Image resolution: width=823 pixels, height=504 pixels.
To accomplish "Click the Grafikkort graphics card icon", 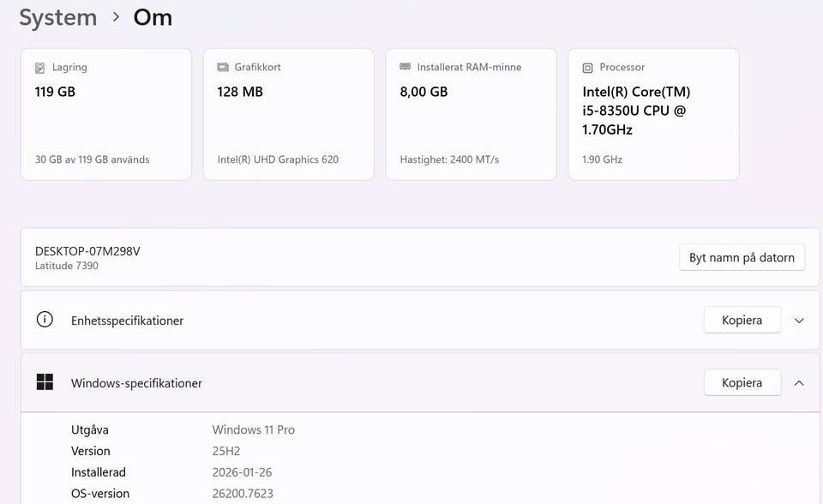I will 223,67.
